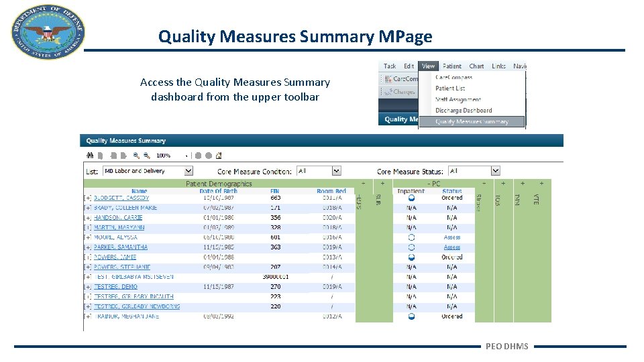Open the View menu
Viewport: 644px width, 362px height.
(429, 66)
